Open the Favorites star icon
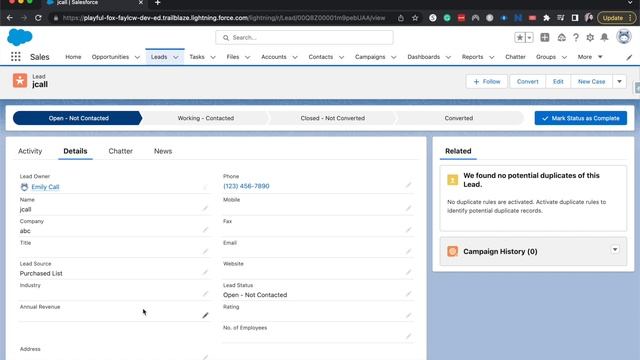This screenshot has width=640, height=360. tap(520, 38)
